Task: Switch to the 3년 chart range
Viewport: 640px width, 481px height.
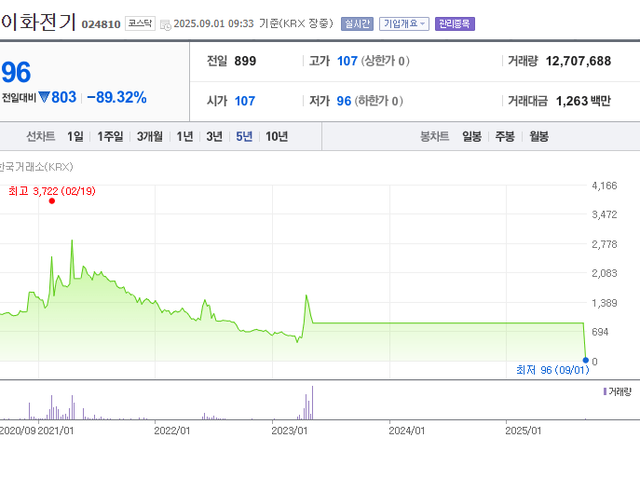Action: (x=214, y=137)
